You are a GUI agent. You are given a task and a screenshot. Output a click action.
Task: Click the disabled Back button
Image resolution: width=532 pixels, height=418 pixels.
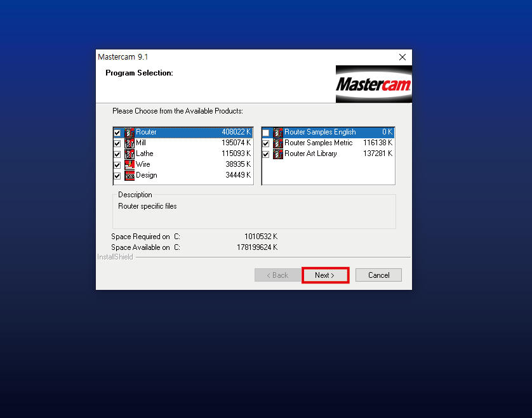click(277, 275)
